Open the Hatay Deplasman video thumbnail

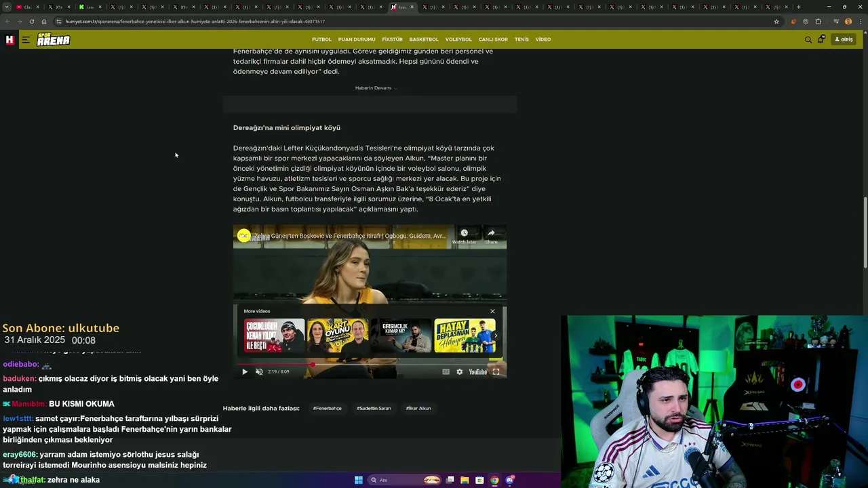tap(465, 335)
